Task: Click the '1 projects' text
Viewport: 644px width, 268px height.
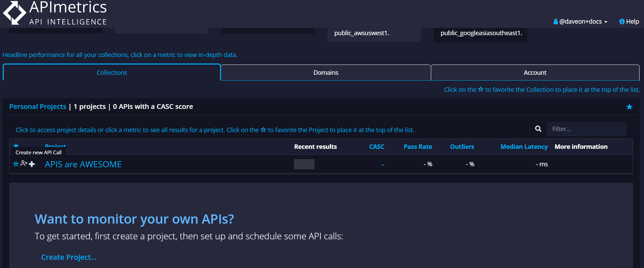Action: pyautogui.click(x=90, y=107)
